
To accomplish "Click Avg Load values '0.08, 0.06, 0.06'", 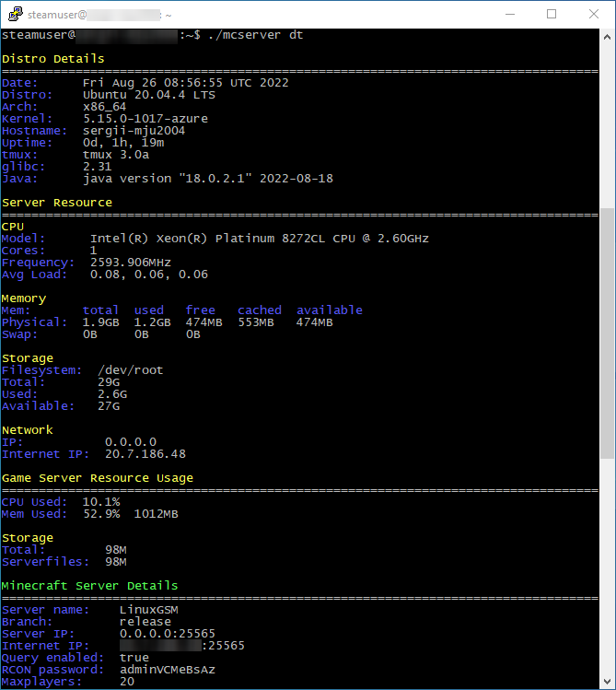I will coord(149,275).
